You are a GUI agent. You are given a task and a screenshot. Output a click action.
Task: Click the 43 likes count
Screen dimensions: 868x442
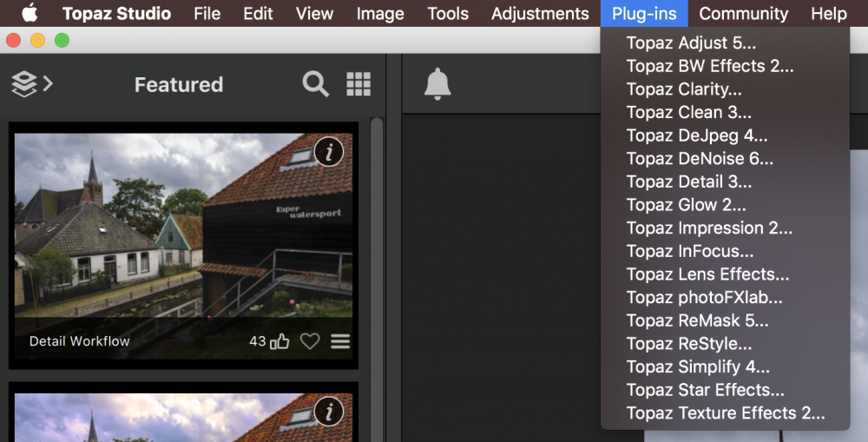click(258, 341)
